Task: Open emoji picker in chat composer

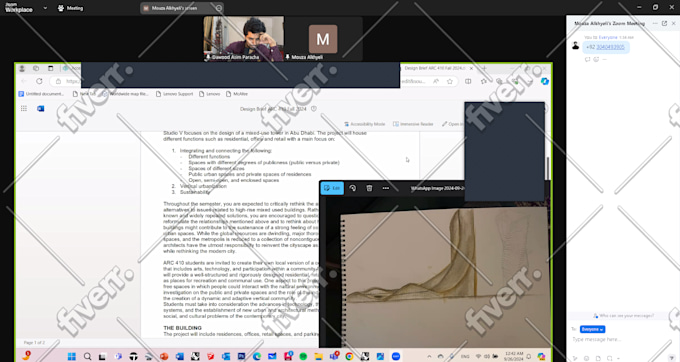Action: [x=587, y=358]
